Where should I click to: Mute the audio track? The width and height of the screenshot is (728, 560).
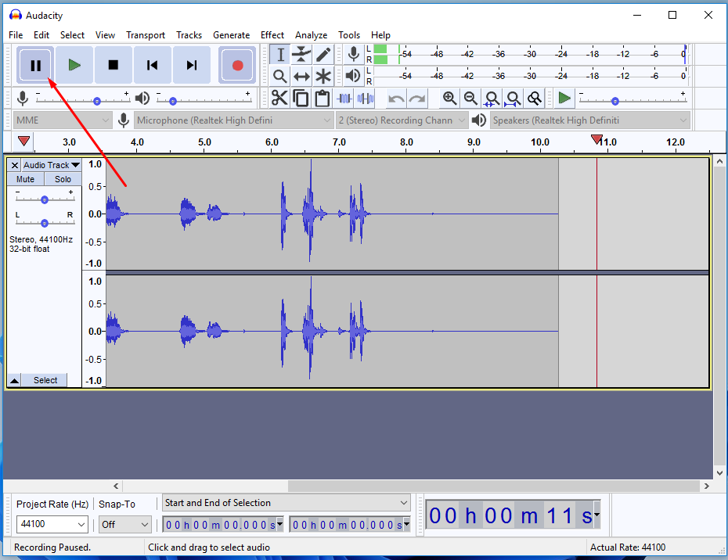[x=25, y=178]
